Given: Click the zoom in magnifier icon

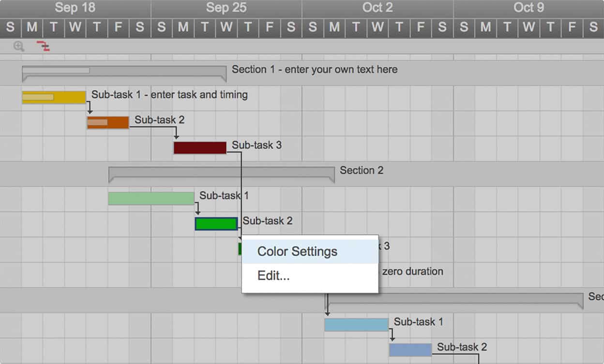Looking at the screenshot, I should (19, 46).
